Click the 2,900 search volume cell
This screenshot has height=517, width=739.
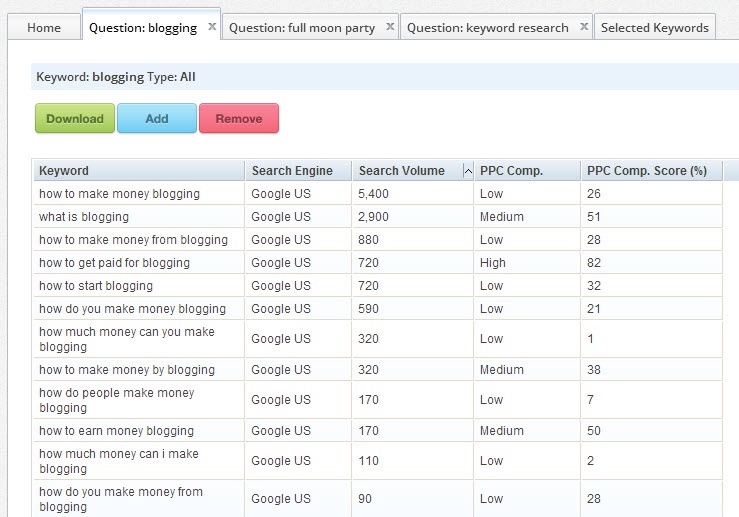(x=413, y=217)
